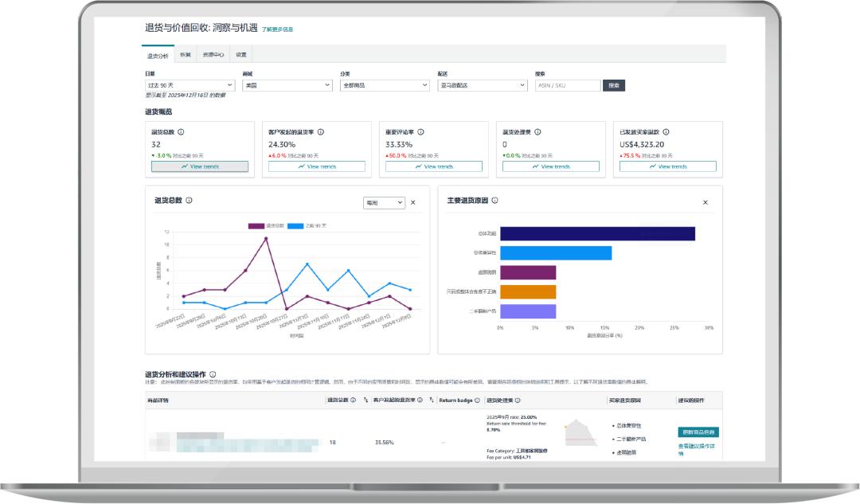
Task: Click info icon next to 退货总数 overview card
Action: 181,132
